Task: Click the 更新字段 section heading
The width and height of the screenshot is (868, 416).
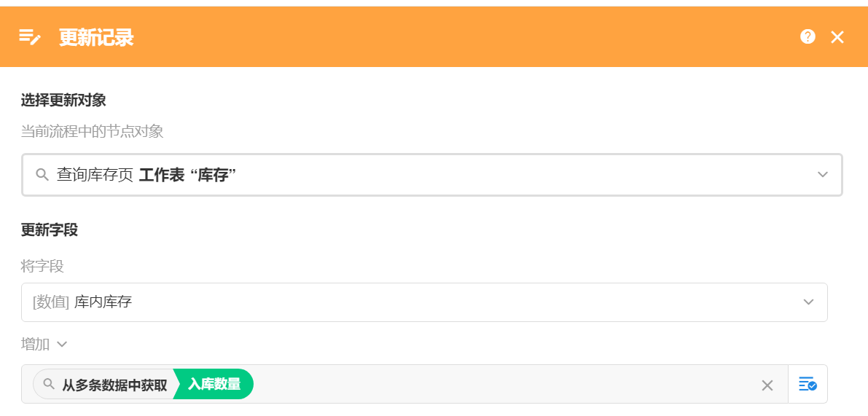Action: (x=49, y=230)
